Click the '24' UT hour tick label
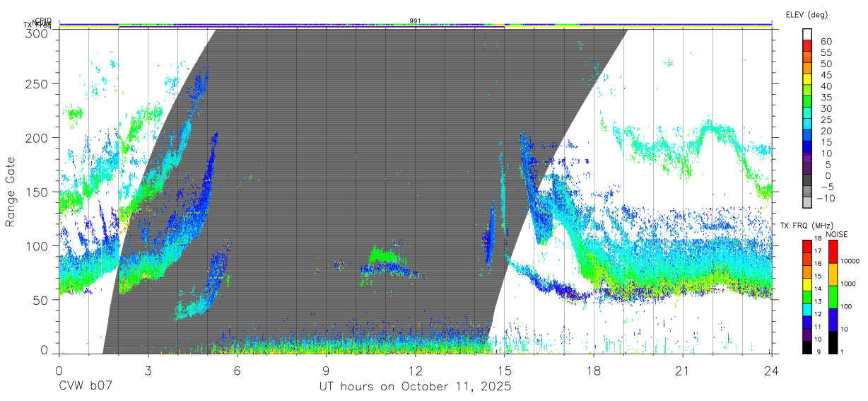868x401 pixels. pyautogui.click(x=771, y=370)
